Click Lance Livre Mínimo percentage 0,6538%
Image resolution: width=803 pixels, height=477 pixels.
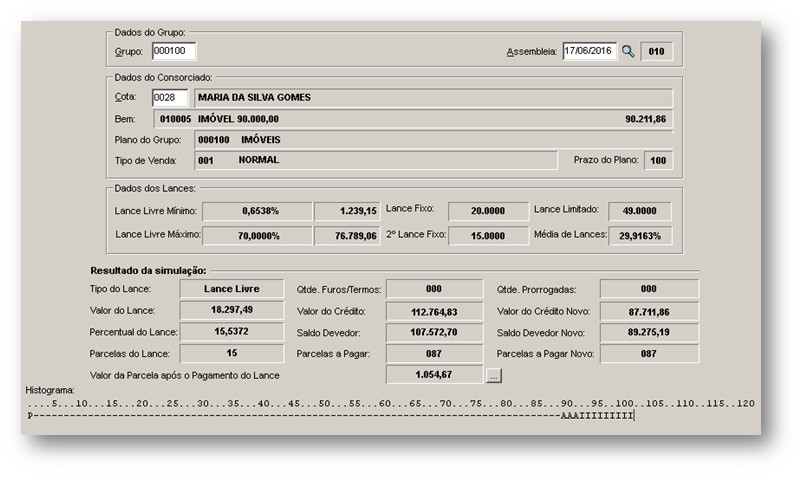click(x=257, y=211)
